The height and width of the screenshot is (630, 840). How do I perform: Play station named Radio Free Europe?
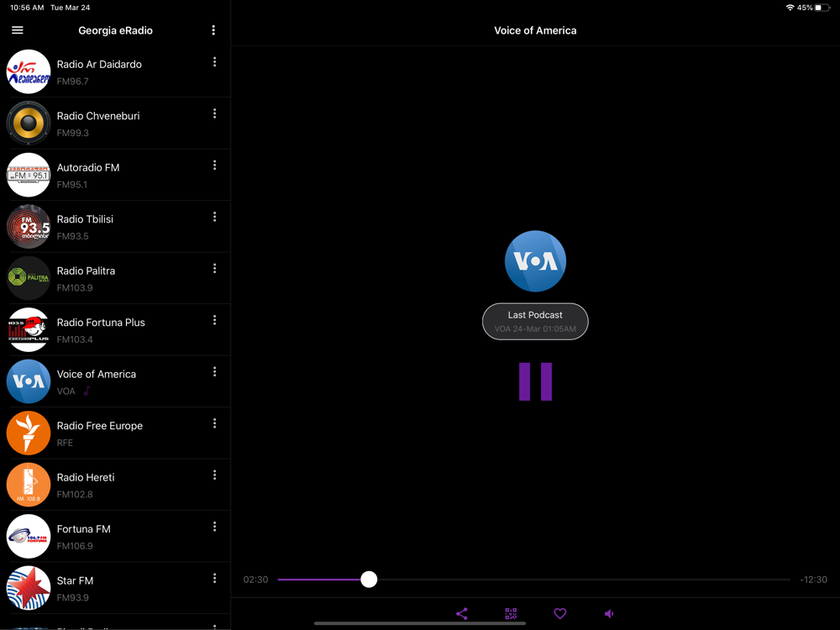click(x=100, y=426)
